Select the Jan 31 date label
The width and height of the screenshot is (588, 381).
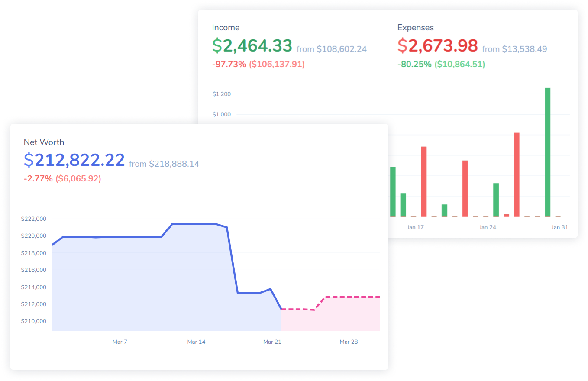pos(559,227)
